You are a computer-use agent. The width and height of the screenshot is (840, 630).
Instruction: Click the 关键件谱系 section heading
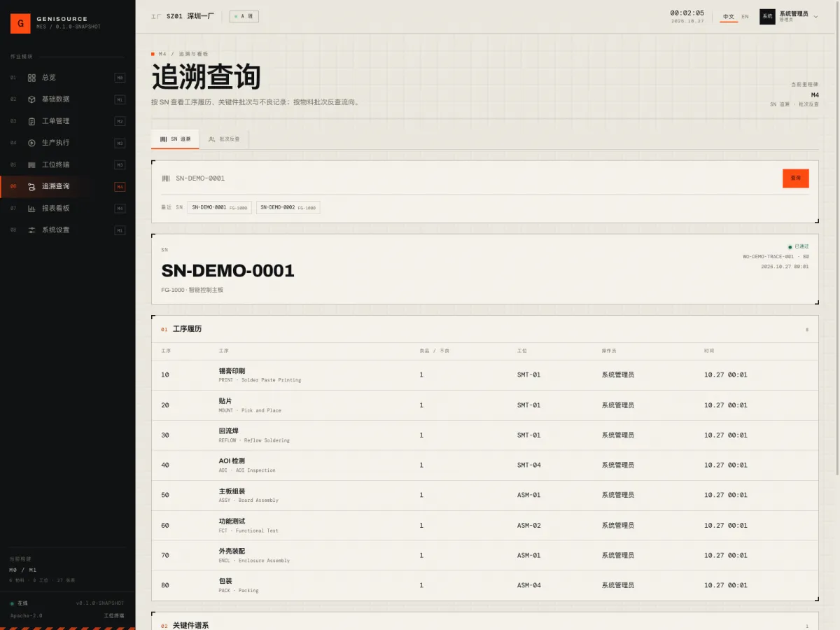click(x=190, y=626)
